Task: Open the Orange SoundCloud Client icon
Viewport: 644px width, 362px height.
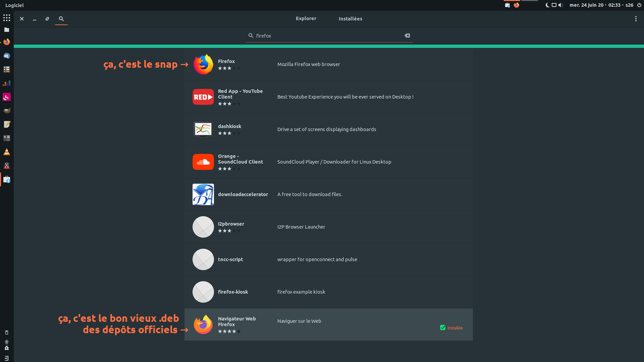Action: click(203, 162)
